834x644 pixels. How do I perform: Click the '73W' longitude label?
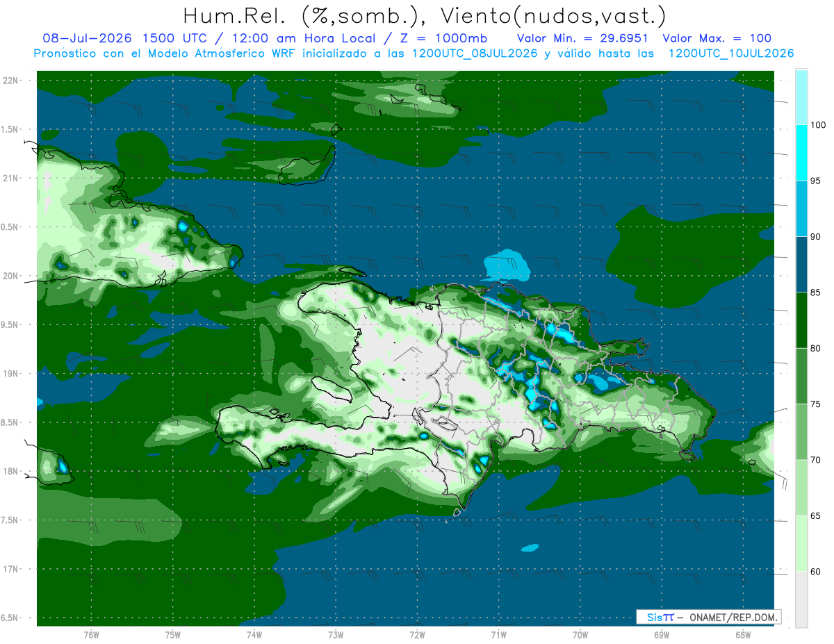coord(336,635)
